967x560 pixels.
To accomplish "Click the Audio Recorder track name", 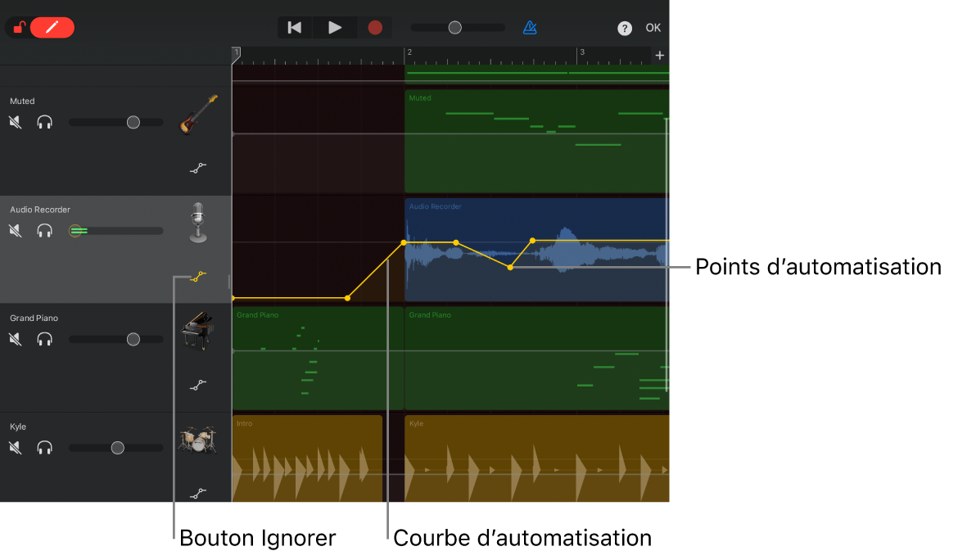I will click(x=40, y=210).
